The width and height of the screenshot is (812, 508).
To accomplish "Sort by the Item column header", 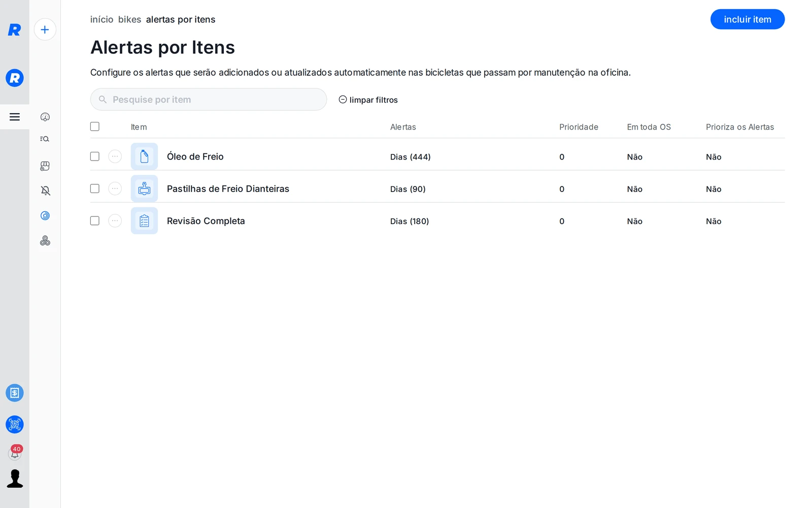I will [139, 127].
